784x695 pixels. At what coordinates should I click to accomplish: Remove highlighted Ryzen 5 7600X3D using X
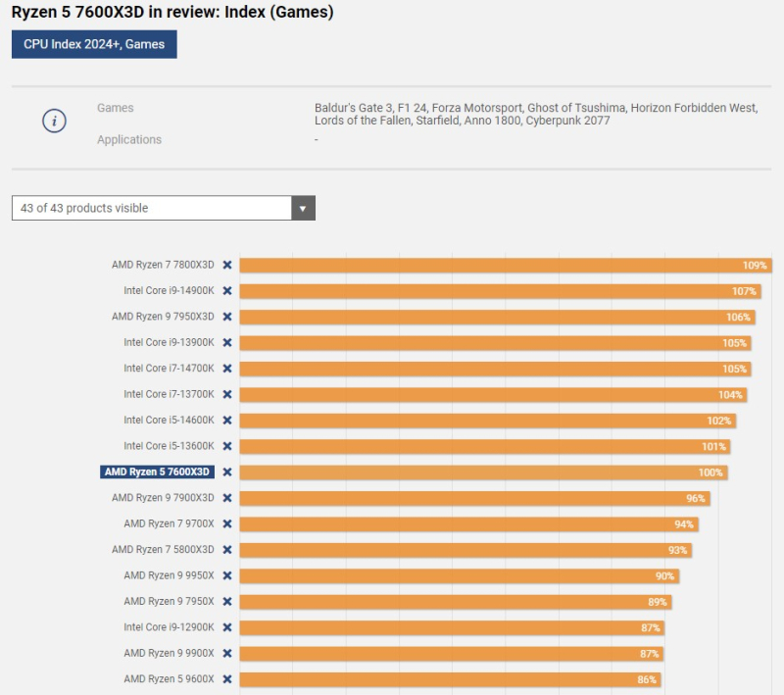(x=227, y=472)
